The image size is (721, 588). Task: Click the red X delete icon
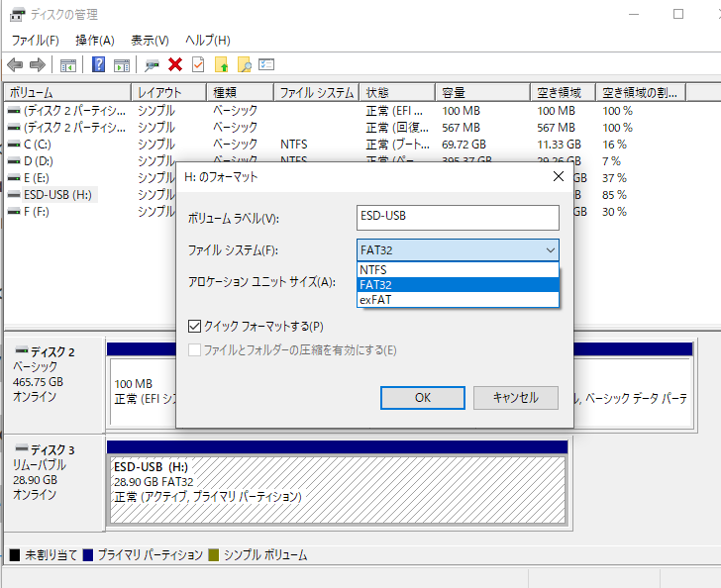pyautogui.click(x=175, y=64)
